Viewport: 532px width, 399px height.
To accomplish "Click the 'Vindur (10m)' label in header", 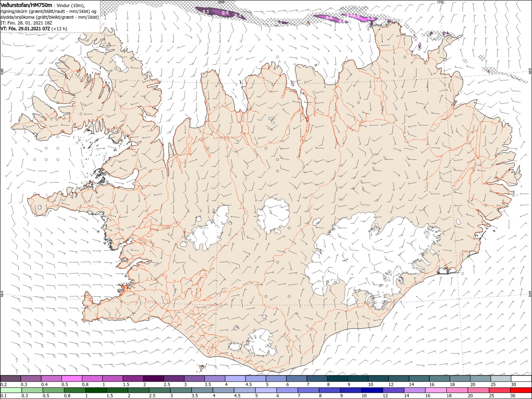I will tap(70, 5).
